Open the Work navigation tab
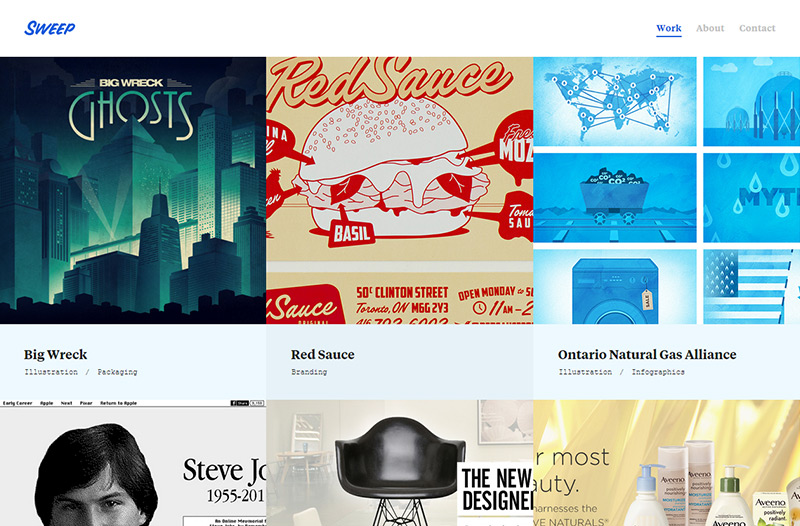This screenshot has width=800, height=526. coord(668,28)
